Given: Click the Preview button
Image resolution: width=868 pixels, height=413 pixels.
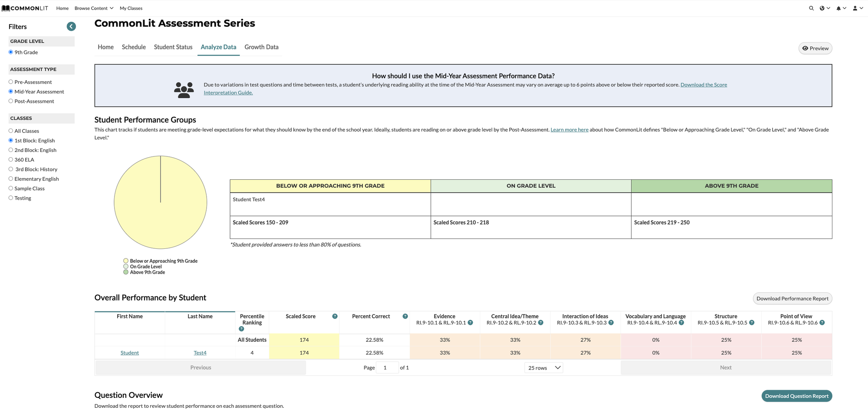Looking at the screenshot, I should [x=815, y=48].
